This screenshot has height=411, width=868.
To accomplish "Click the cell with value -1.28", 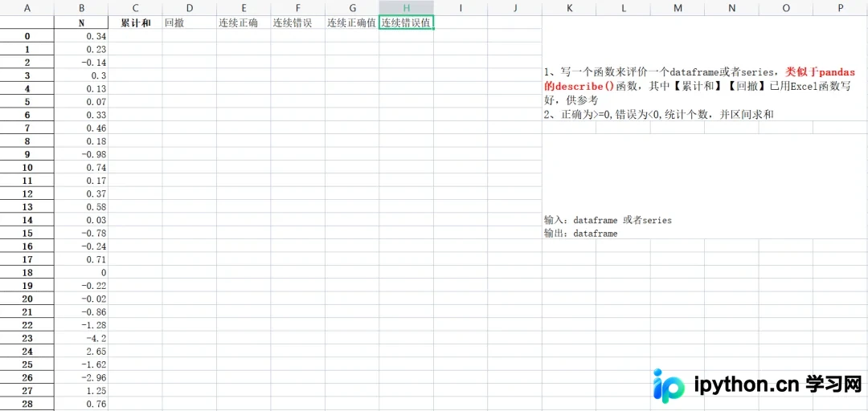I will [x=81, y=325].
